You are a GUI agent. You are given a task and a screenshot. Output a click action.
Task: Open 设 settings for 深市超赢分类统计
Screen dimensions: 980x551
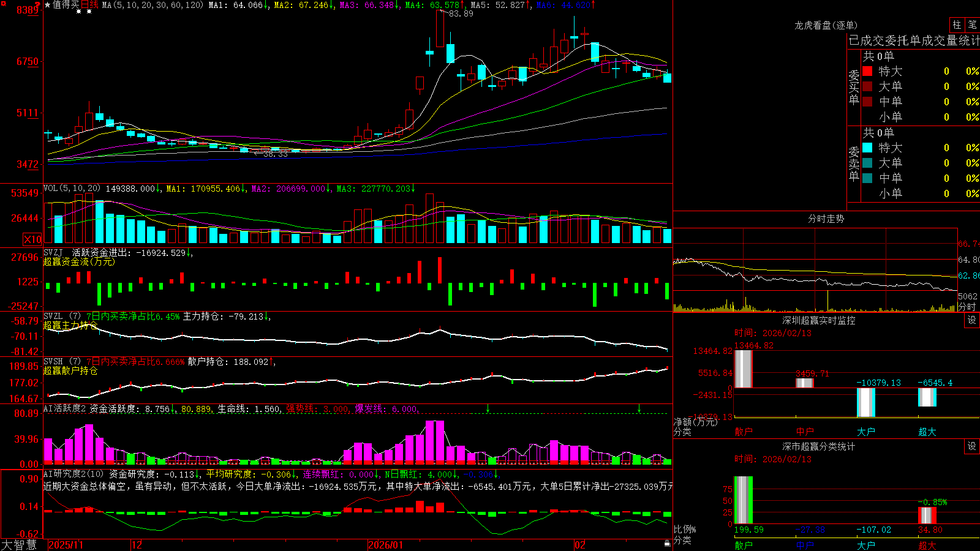pos(972,446)
